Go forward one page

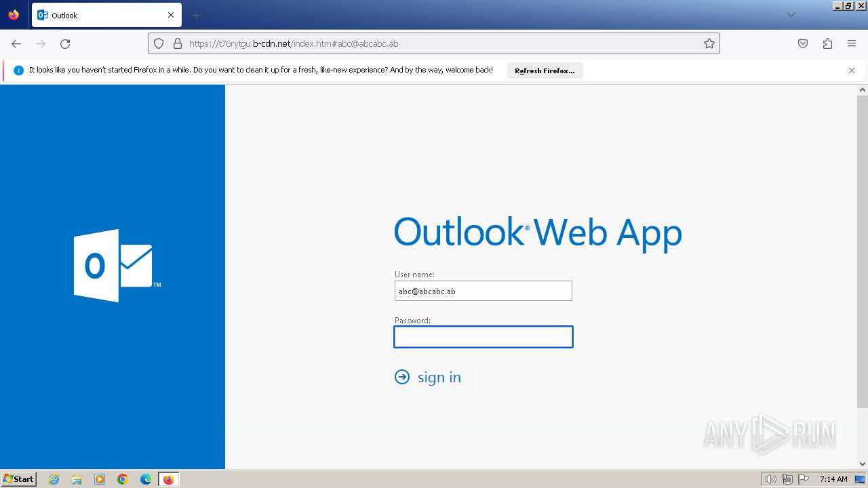coord(41,43)
